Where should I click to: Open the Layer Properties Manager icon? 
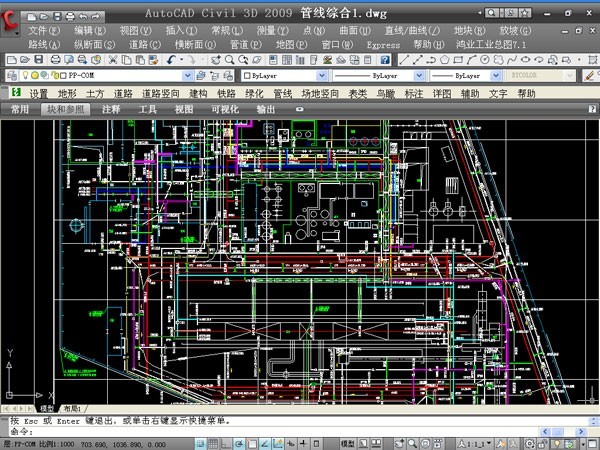tap(12, 75)
